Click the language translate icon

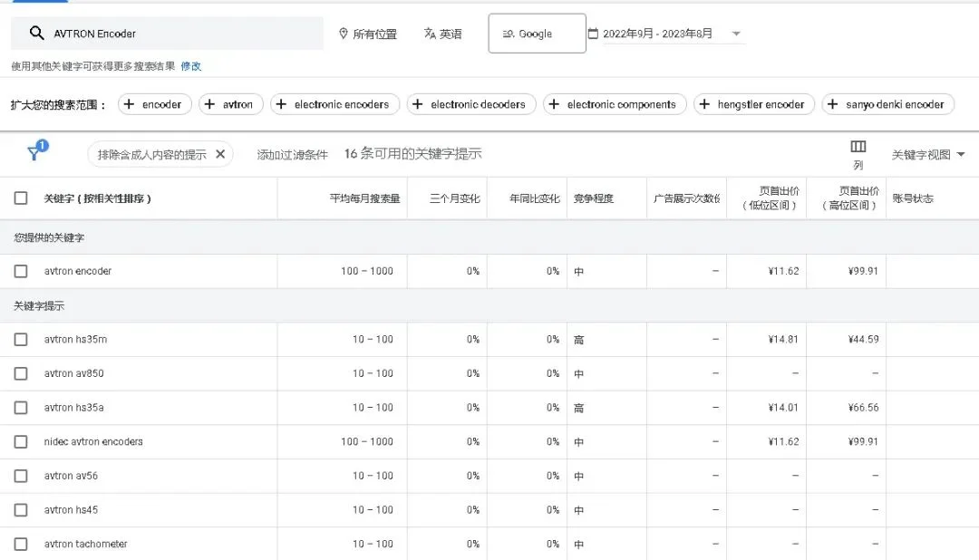click(430, 34)
